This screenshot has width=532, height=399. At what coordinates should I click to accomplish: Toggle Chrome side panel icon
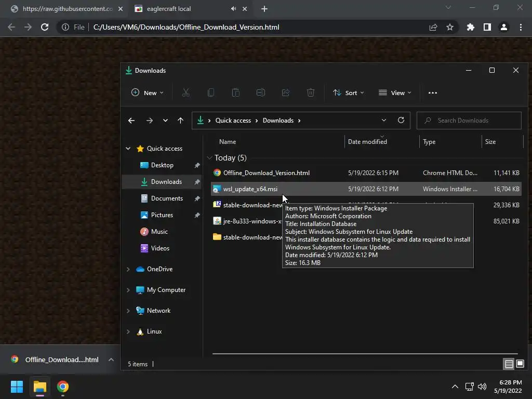(x=487, y=27)
